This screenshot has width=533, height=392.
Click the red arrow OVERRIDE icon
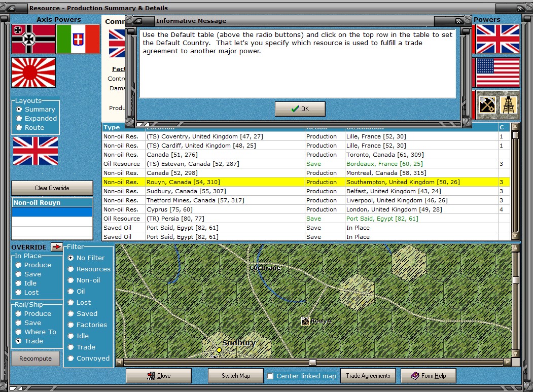tap(56, 247)
